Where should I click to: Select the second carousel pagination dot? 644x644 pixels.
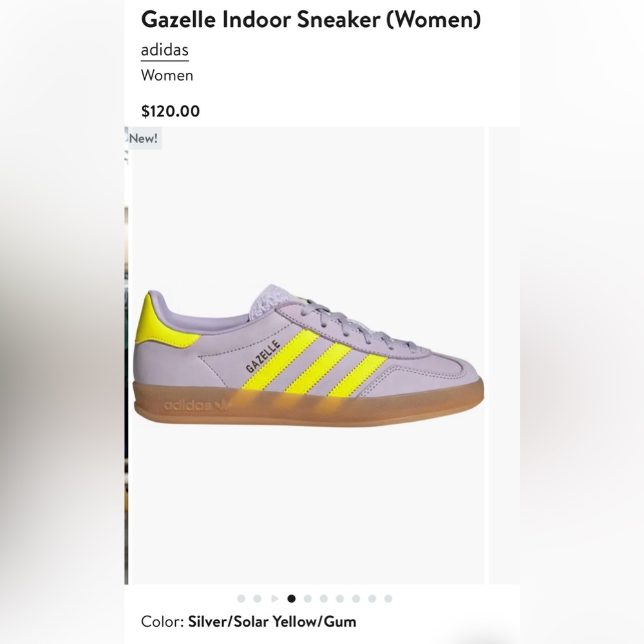click(258, 598)
